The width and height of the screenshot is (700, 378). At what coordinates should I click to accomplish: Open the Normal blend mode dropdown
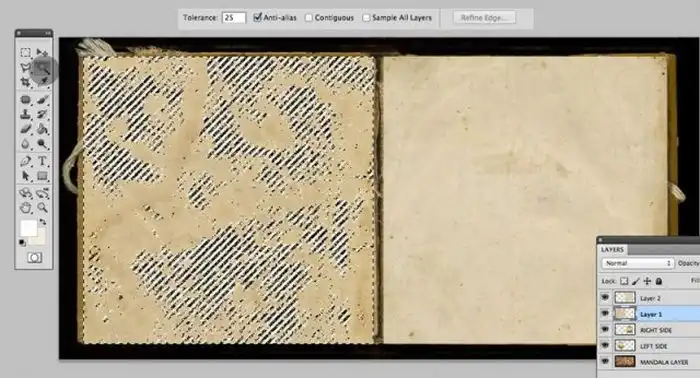pos(637,263)
